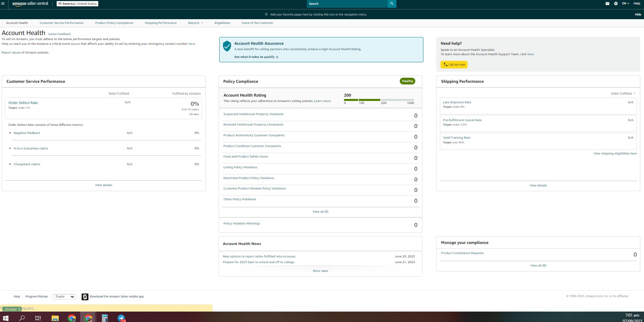Screen dimensions: 644x322
Task: Open A-to-z Guarantee claims
Action: tap(31, 148)
